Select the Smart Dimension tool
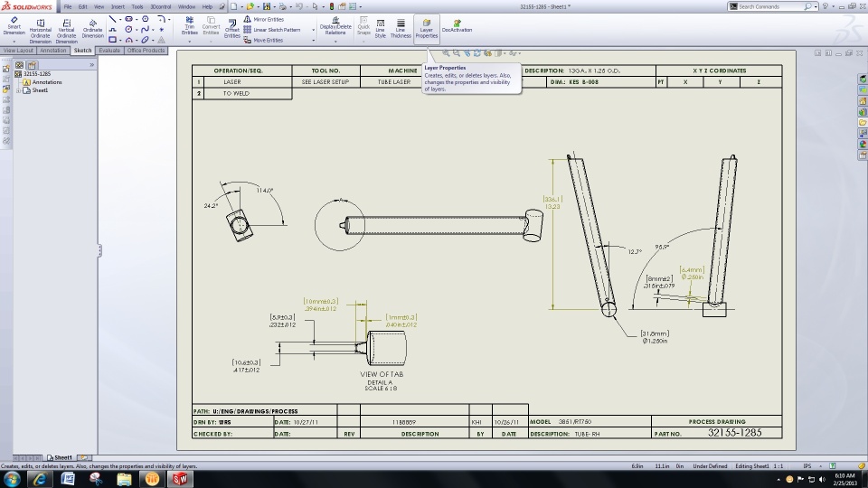 click(14, 26)
